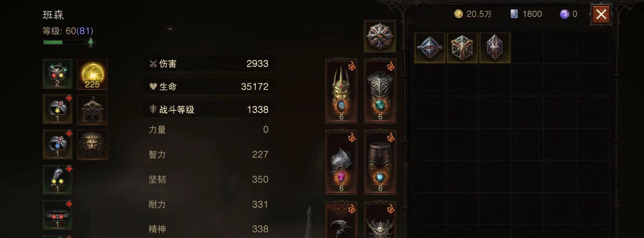
Task: Close the inventory panel with X
Action: pyautogui.click(x=601, y=15)
